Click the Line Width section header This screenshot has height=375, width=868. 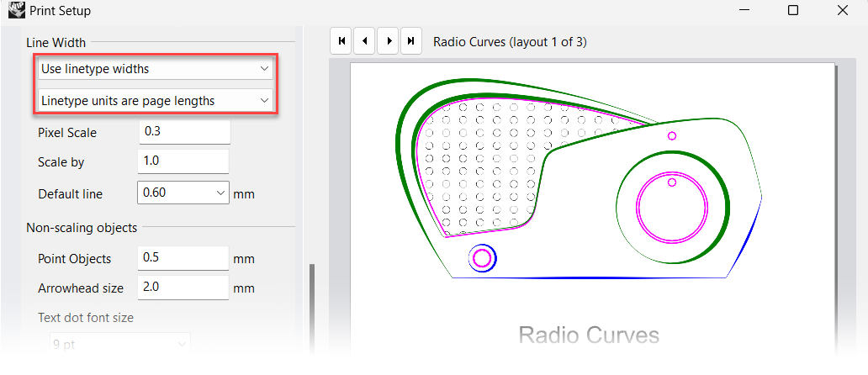(56, 42)
